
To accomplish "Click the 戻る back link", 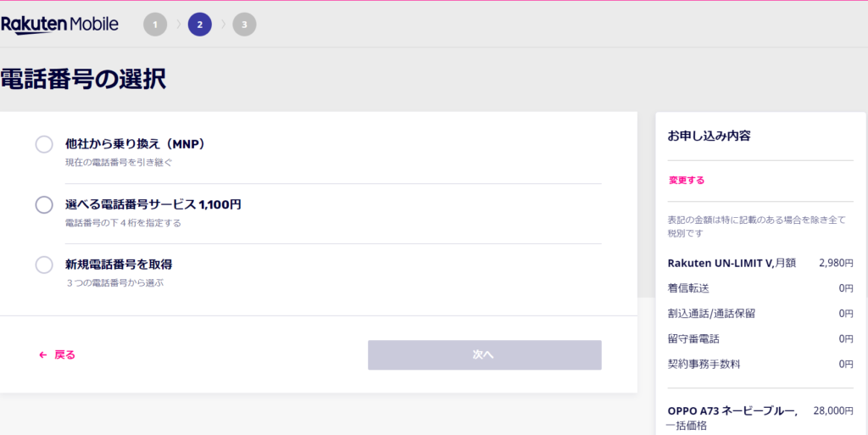I will (x=64, y=354).
